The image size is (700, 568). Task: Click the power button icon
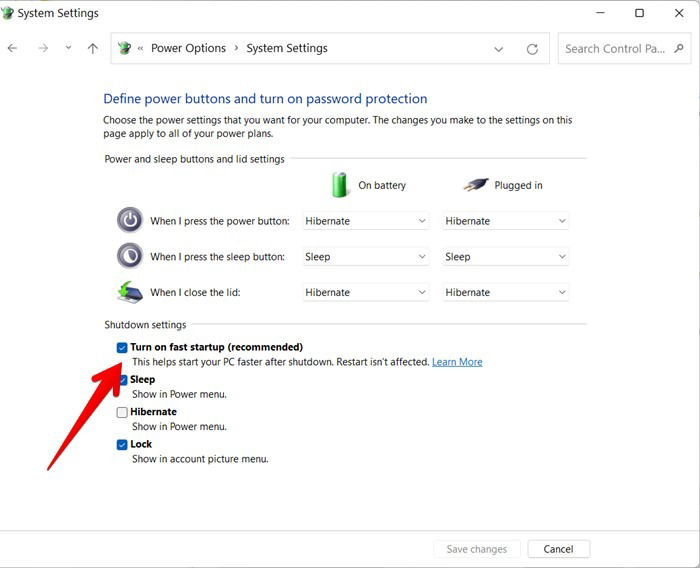(130, 220)
